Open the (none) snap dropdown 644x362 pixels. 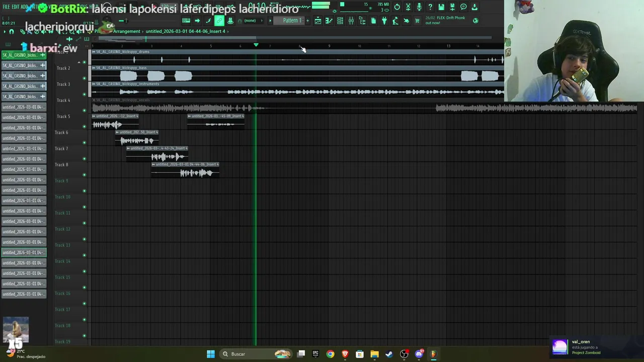point(254,21)
